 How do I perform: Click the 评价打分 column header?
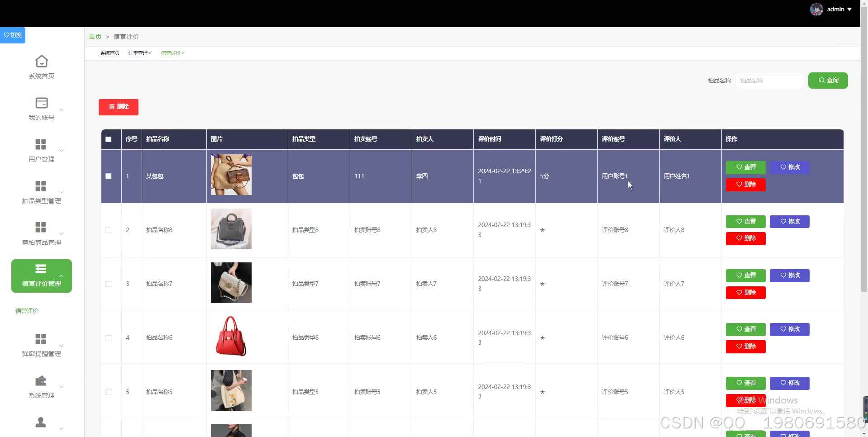click(566, 139)
